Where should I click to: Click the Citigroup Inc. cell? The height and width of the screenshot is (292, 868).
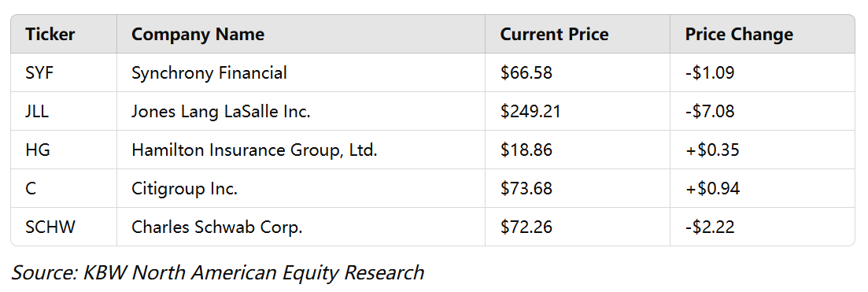[x=301, y=188]
